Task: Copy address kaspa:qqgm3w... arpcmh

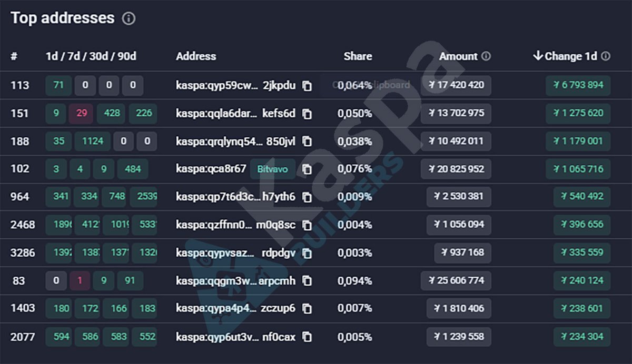Action: click(x=307, y=281)
